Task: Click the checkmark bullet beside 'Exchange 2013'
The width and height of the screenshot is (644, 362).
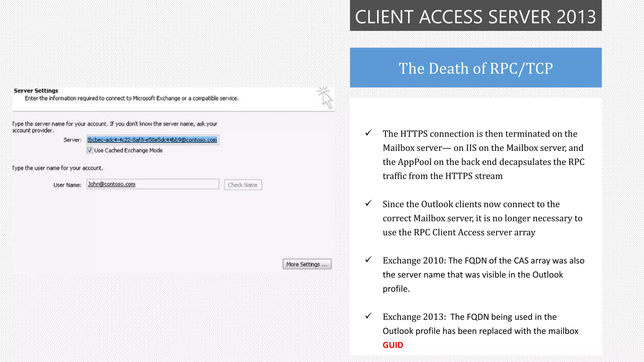Action: (x=369, y=316)
